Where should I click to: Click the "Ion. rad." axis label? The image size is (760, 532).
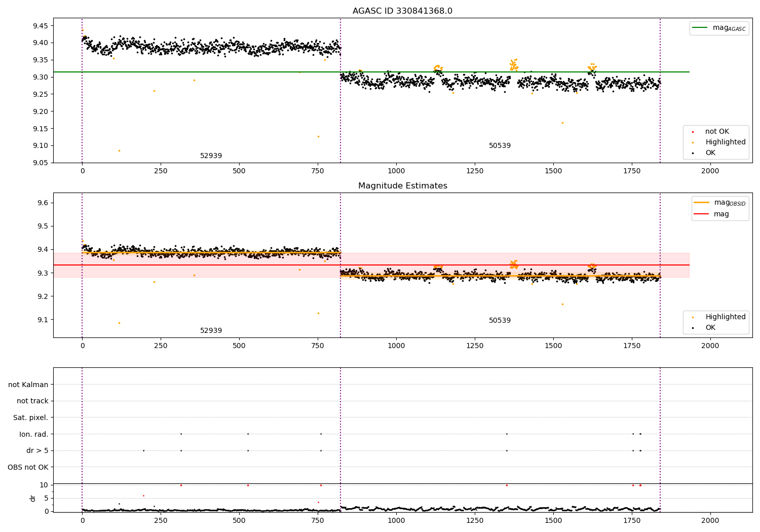[34, 434]
